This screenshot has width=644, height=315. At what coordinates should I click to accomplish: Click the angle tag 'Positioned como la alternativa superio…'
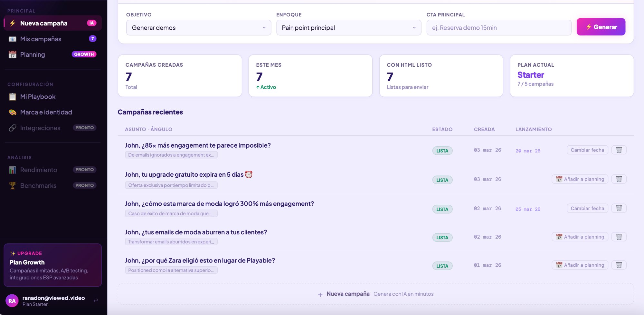[x=171, y=270]
